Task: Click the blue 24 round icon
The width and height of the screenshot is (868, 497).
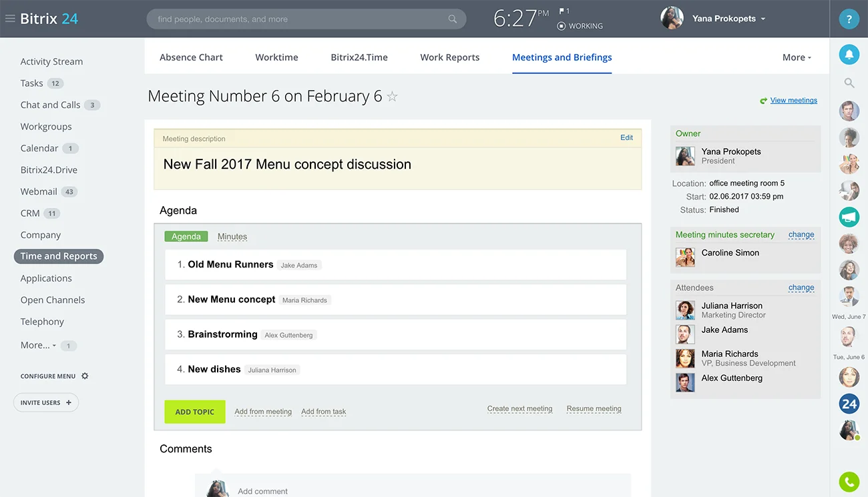Action: 849,404
